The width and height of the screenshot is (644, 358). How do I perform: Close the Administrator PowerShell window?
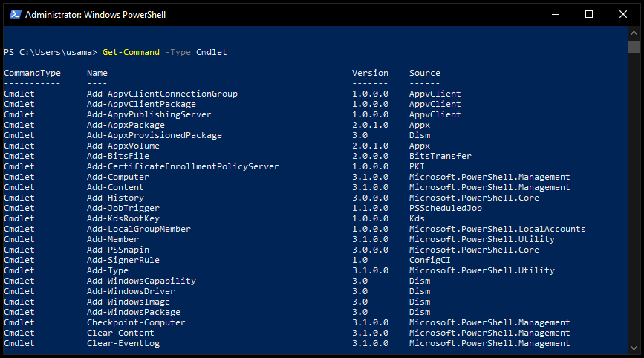point(623,14)
